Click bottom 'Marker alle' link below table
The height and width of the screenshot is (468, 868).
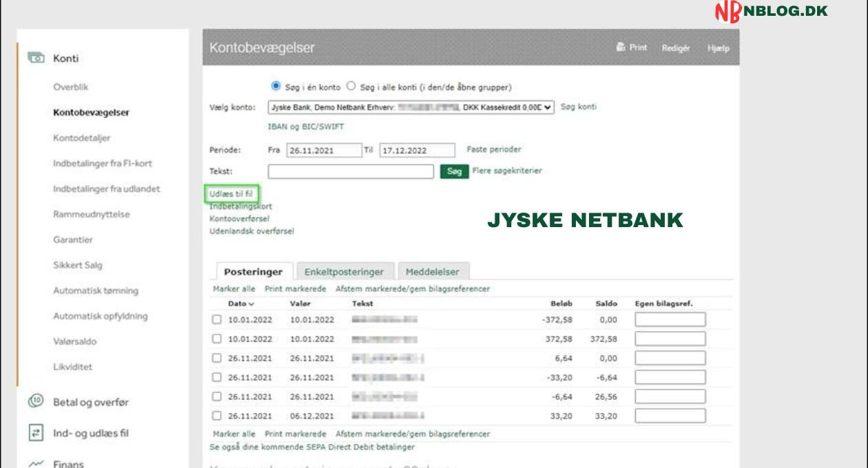click(x=234, y=434)
